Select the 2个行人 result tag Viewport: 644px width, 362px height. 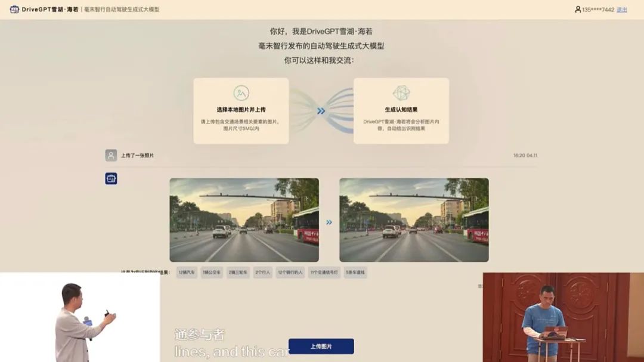coord(262,273)
